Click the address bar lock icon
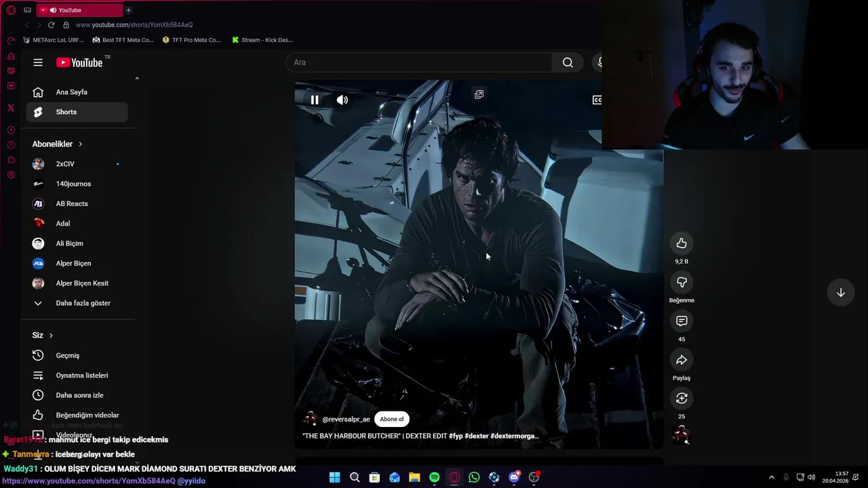Viewport: 868px width, 488px height. point(66,25)
